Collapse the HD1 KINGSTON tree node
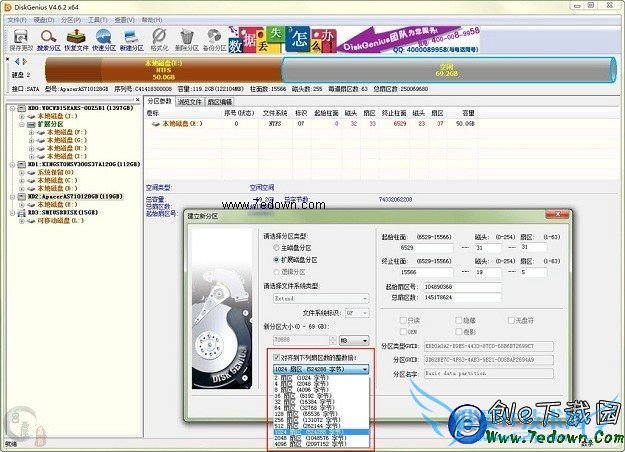Screen dimensions: 625x452 click(12, 164)
